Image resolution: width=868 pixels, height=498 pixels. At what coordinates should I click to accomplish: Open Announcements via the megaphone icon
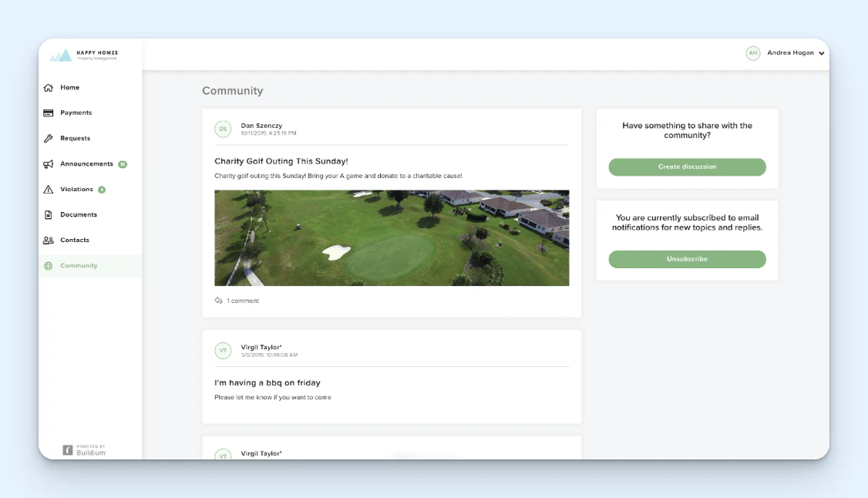click(48, 163)
